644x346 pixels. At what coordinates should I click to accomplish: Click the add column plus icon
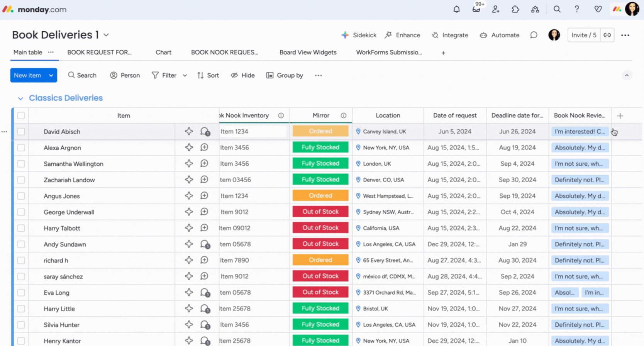[x=620, y=116]
